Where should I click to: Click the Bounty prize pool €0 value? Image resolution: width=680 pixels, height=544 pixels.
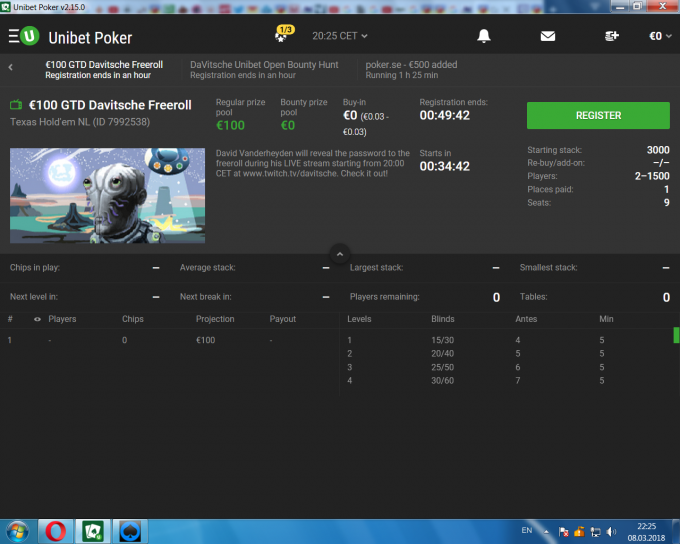tap(288, 125)
